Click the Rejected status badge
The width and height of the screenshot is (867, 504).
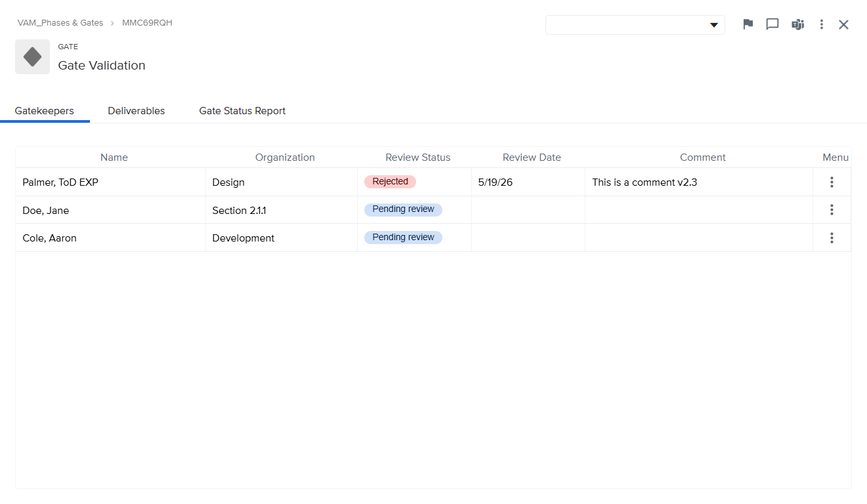pyautogui.click(x=390, y=181)
